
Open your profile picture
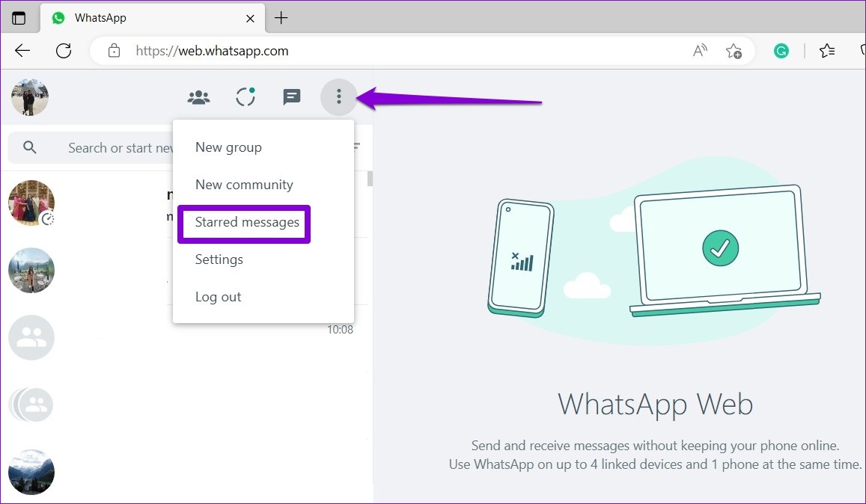click(x=30, y=97)
